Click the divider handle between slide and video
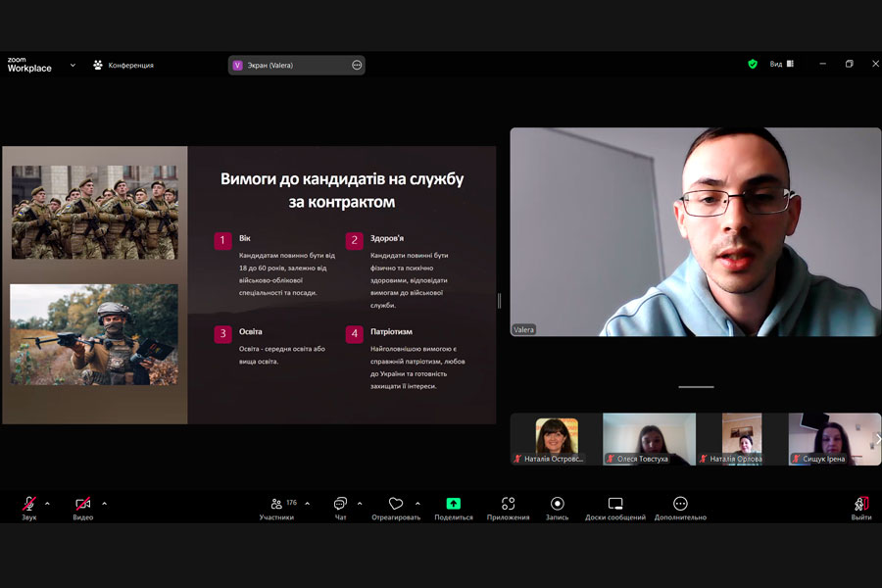882x588 pixels. [x=500, y=301]
